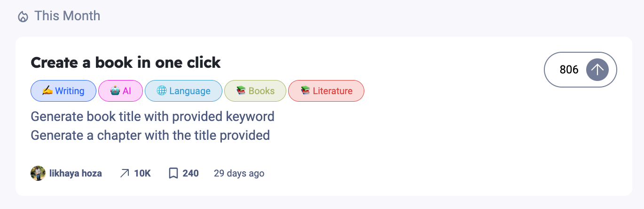Click "Generate book title with provided keyword" text
The height and width of the screenshot is (209, 644).
(152, 116)
